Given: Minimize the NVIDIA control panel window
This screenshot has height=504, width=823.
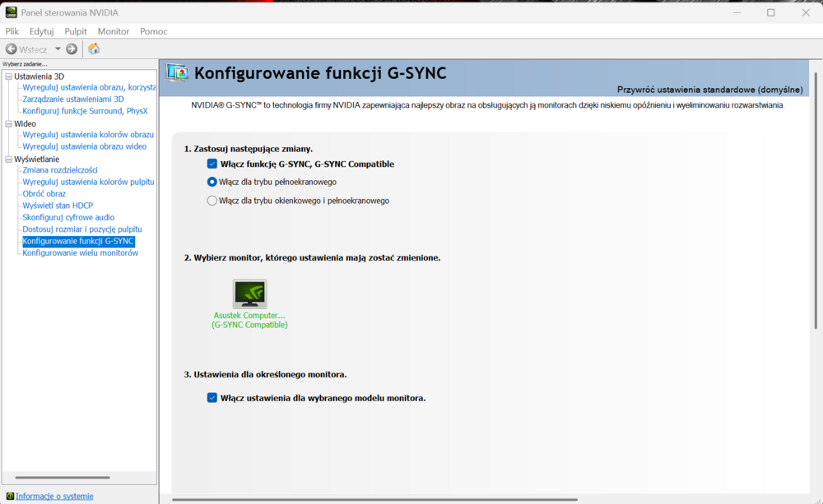Looking at the screenshot, I should 737,12.
